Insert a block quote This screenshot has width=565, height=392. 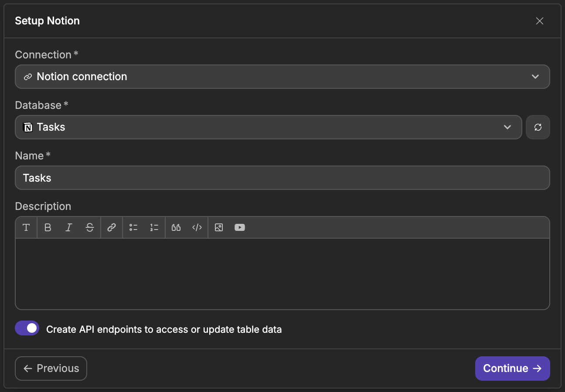tap(176, 227)
